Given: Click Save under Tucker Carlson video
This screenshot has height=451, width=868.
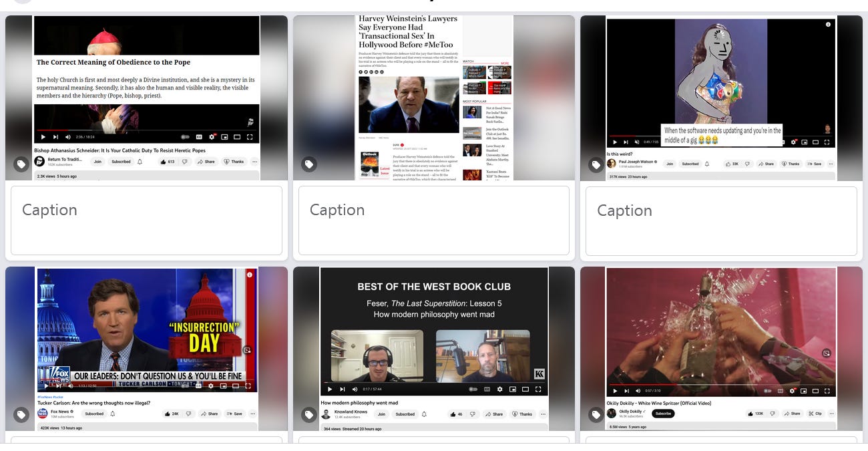Looking at the screenshot, I should [234, 414].
